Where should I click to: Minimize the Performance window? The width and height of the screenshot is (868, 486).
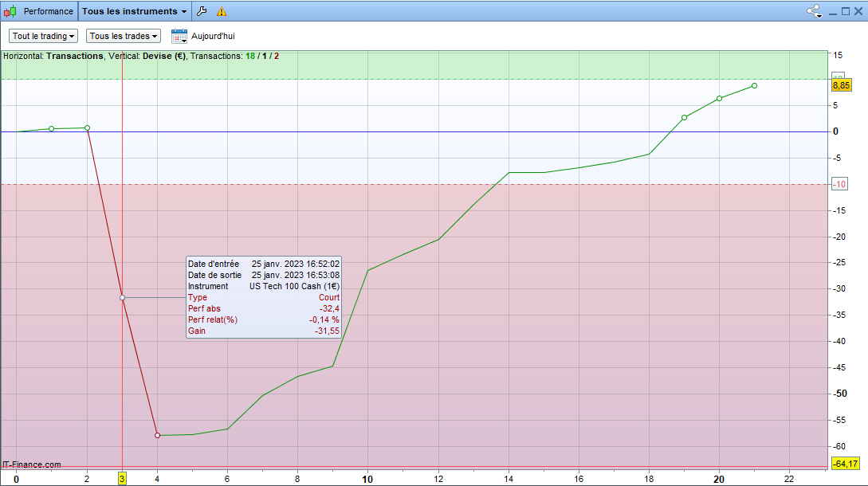(833, 12)
